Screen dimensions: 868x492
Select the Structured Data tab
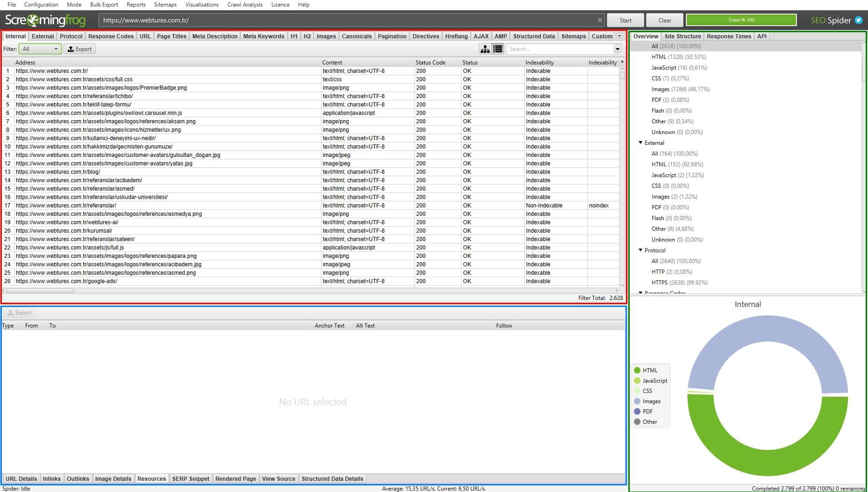(534, 36)
